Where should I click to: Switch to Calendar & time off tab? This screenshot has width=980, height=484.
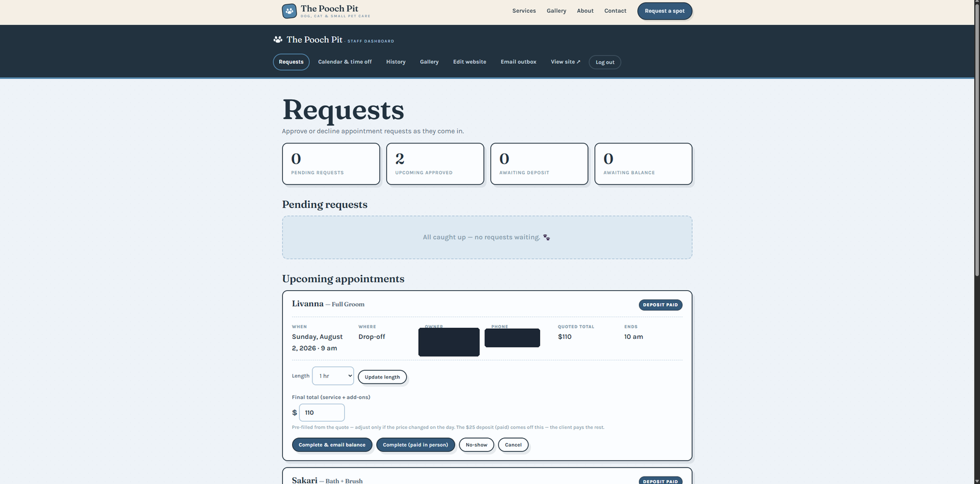click(x=345, y=62)
